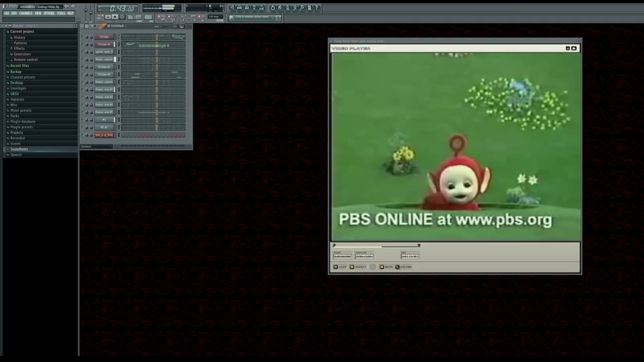Select the Plugin database browser folder
The height and width of the screenshot is (362, 644).
click(x=41, y=121)
